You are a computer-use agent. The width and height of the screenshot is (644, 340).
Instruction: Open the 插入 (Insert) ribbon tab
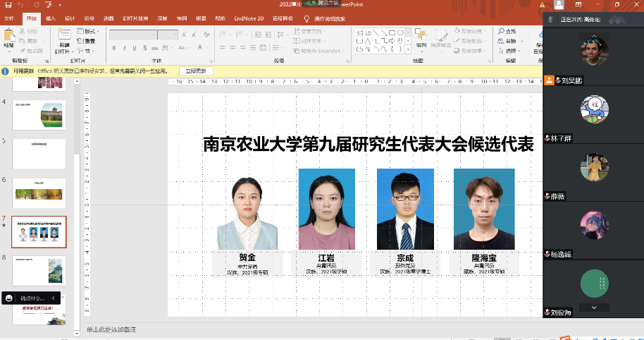pyautogui.click(x=51, y=18)
